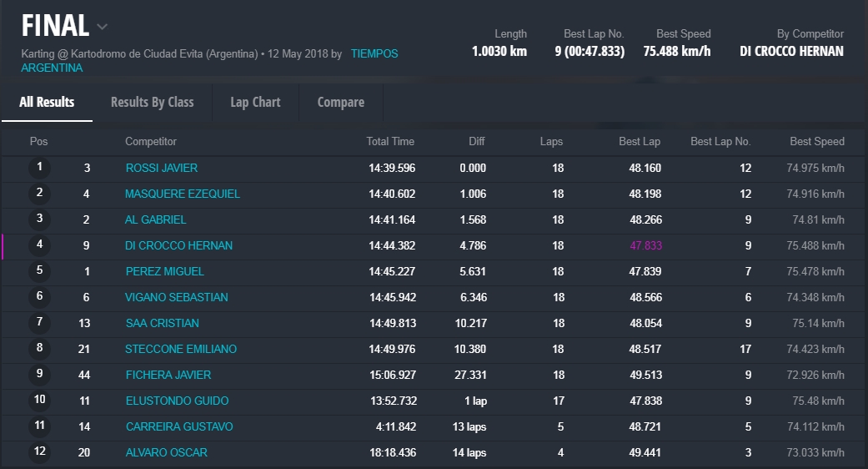Image resolution: width=868 pixels, height=469 pixels.
Task: Click the purple best lap 47.833 time
Action: (645, 245)
